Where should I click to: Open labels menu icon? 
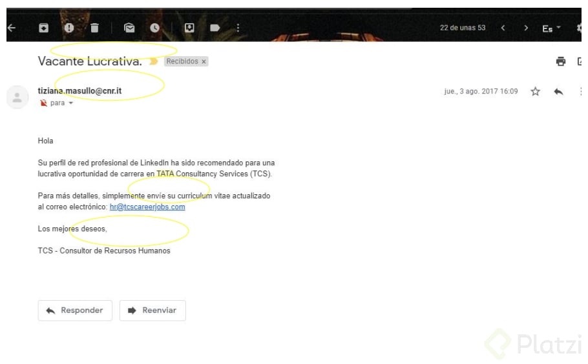[215, 28]
